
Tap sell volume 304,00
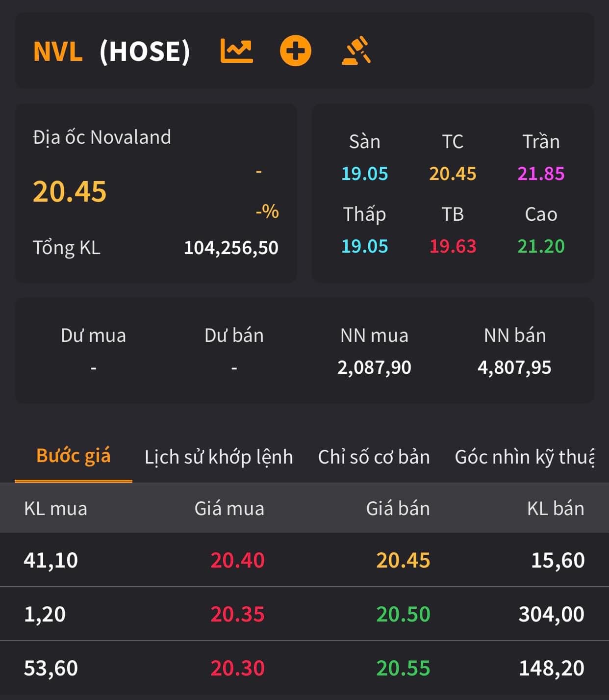[x=552, y=614]
